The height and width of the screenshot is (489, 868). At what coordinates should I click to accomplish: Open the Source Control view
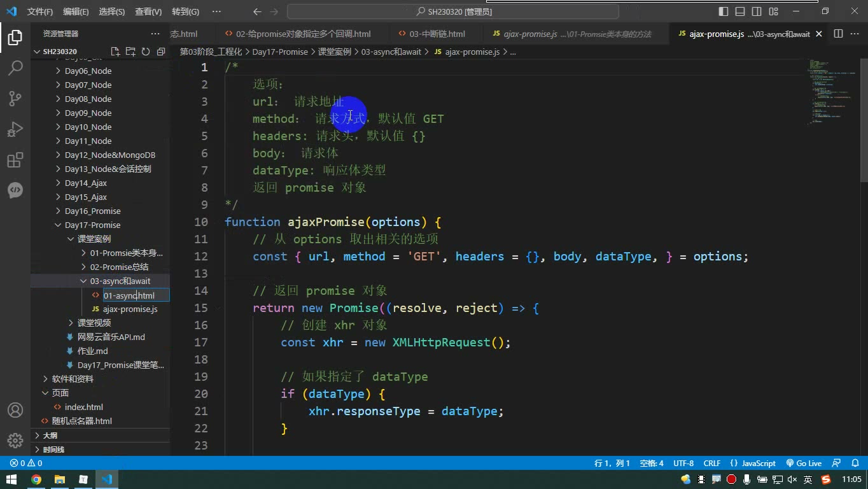(15, 98)
